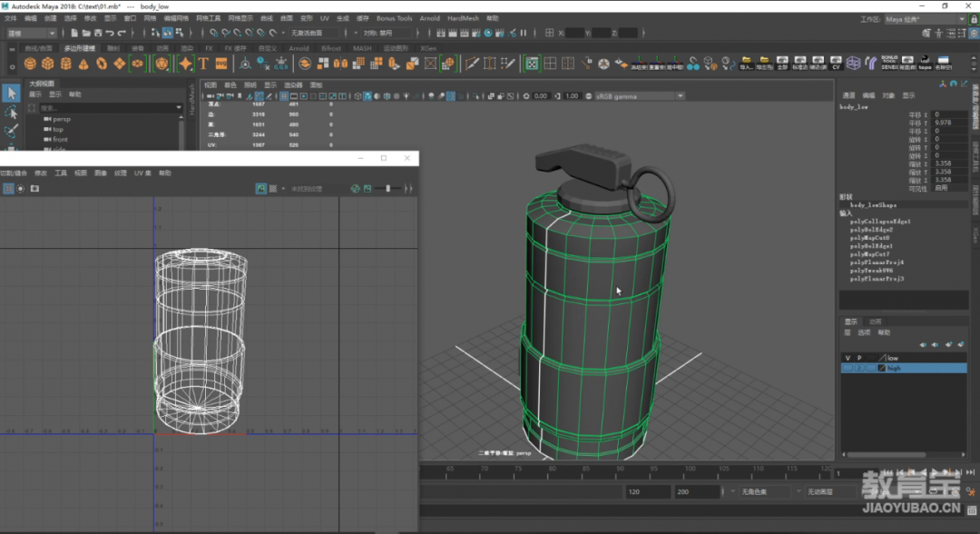
Task: Toggle UV editor checker pattern display
Action: (273, 188)
